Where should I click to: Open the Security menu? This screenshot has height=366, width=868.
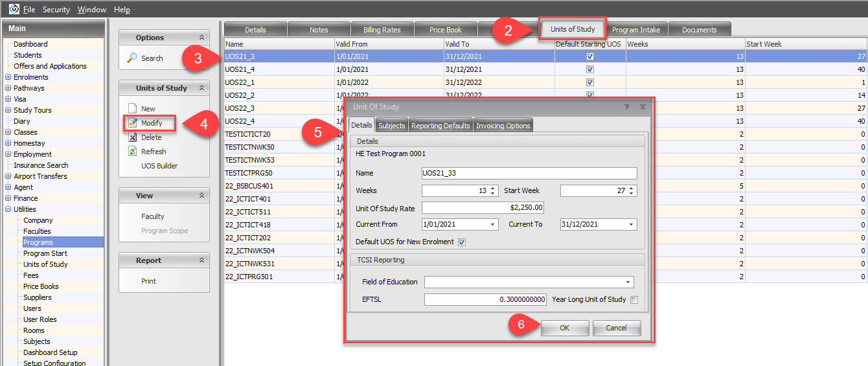tap(56, 10)
